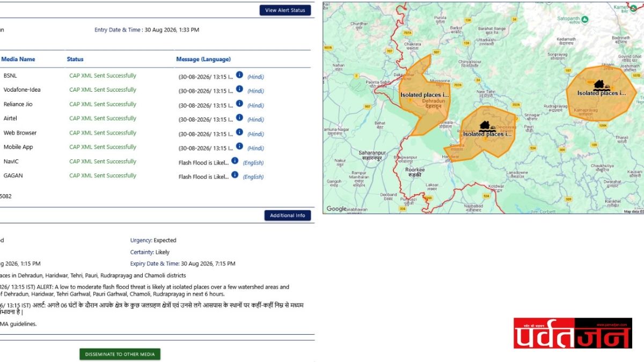Select the Mobile App media name
The width and height of the screenshot is (644, 362).
click(18, 147)
